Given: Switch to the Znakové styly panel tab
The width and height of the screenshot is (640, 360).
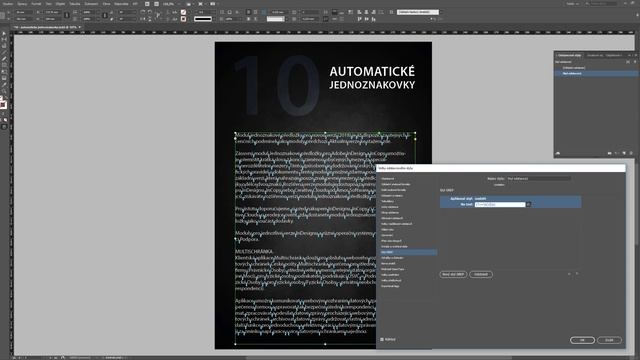Looking at the screenshot, I should pos(595,55).
